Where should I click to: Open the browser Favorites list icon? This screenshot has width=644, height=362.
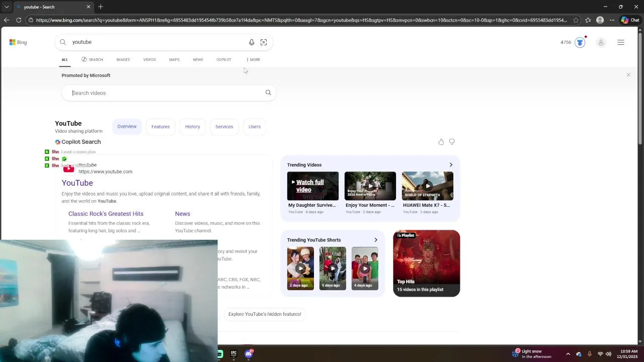[x=588, y=20]
